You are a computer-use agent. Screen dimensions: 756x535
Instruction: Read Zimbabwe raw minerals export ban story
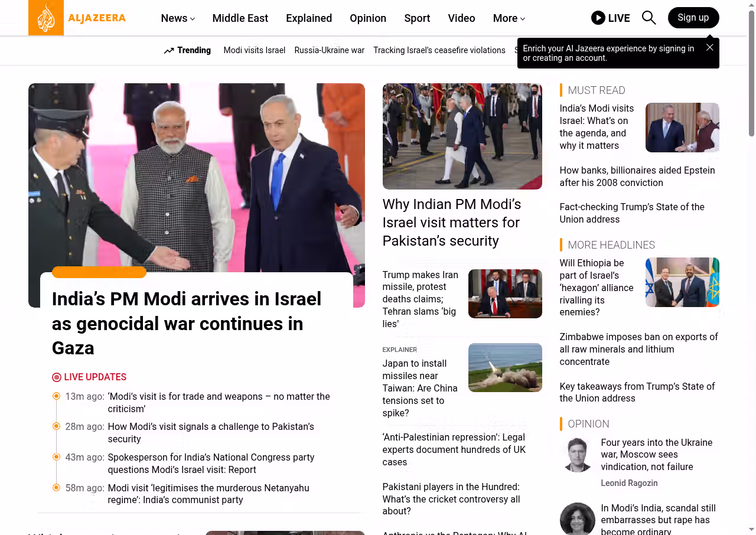[639, 349]
